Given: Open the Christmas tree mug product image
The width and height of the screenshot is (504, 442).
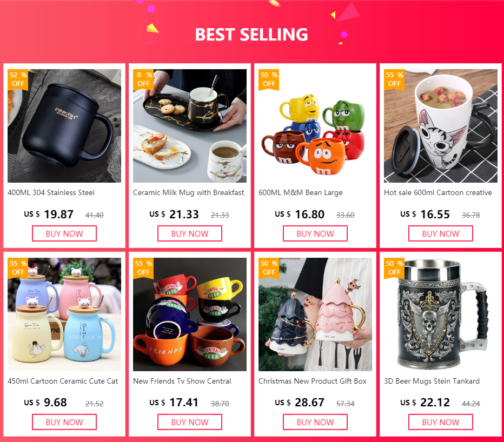Looking at the screenshot, I should (315, 314).
